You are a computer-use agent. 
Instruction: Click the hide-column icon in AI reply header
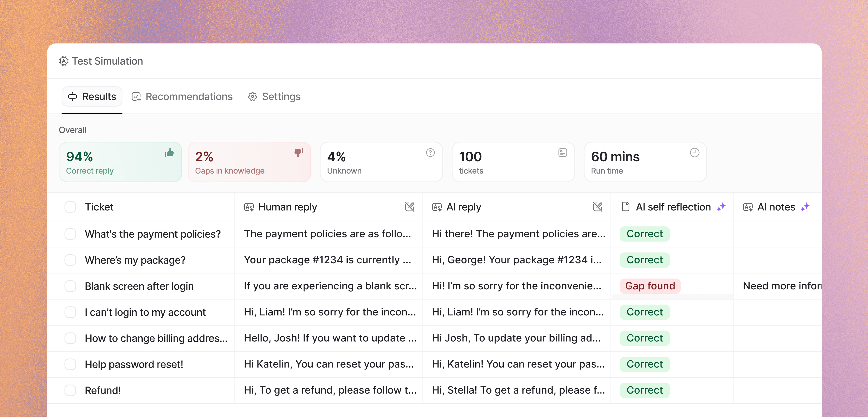(x=597, y=207)
